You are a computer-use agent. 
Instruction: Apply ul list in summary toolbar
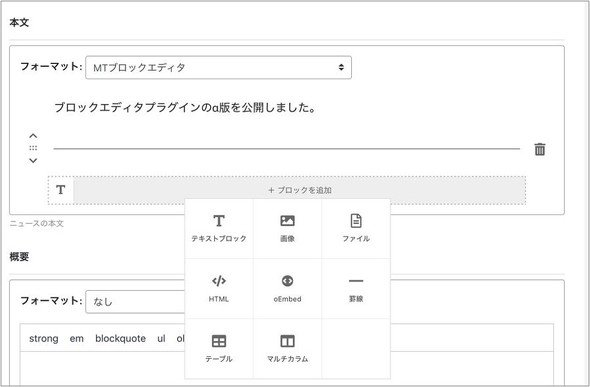click(x=161, y=338)
